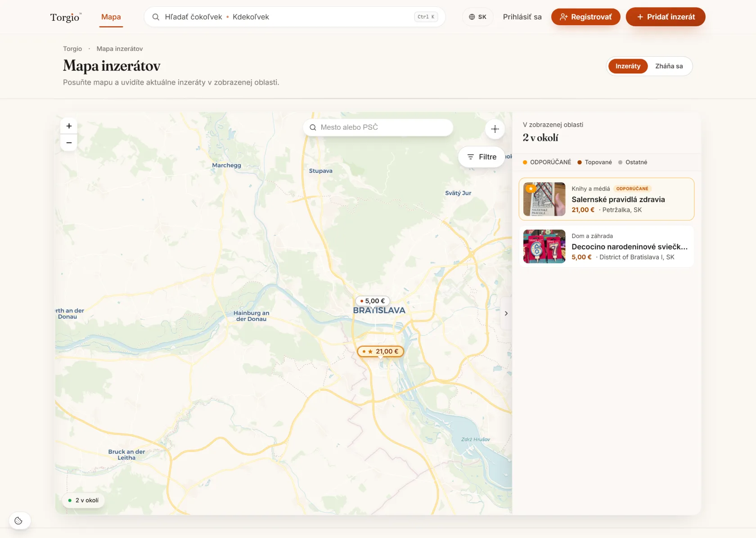
Task: Follow the Torgio breadcrumb link
Action: pyautogui.click(x=72, y=49)
